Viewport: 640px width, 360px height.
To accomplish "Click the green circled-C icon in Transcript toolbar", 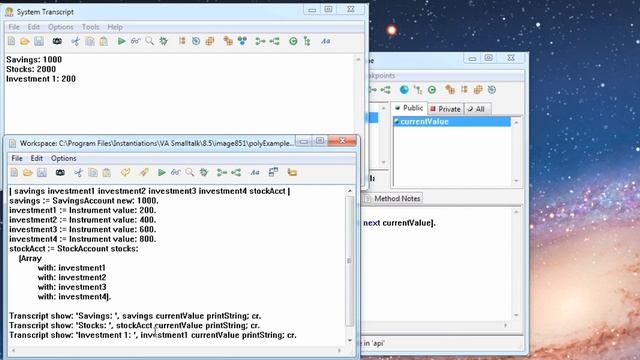I will point(293,41).
